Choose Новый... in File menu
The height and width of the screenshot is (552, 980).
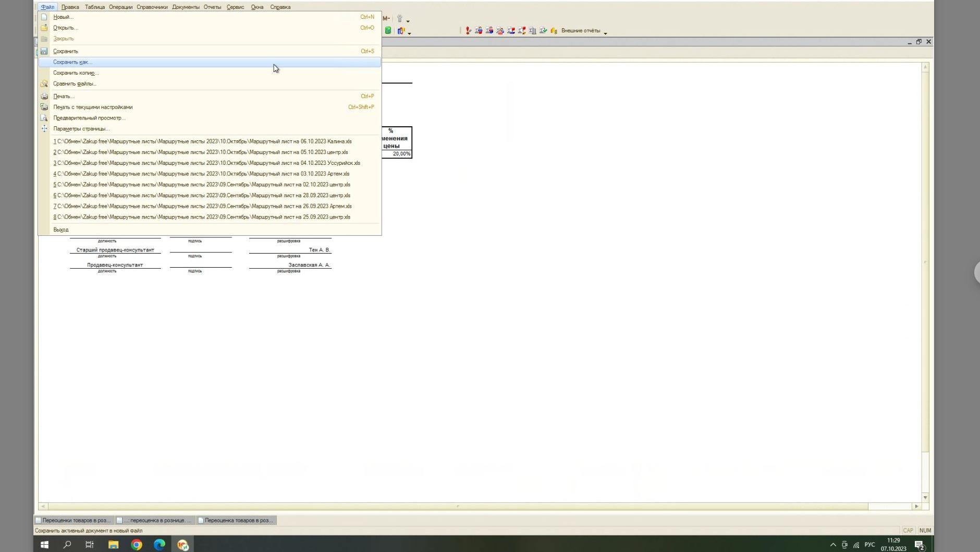[x=210, y=17]
